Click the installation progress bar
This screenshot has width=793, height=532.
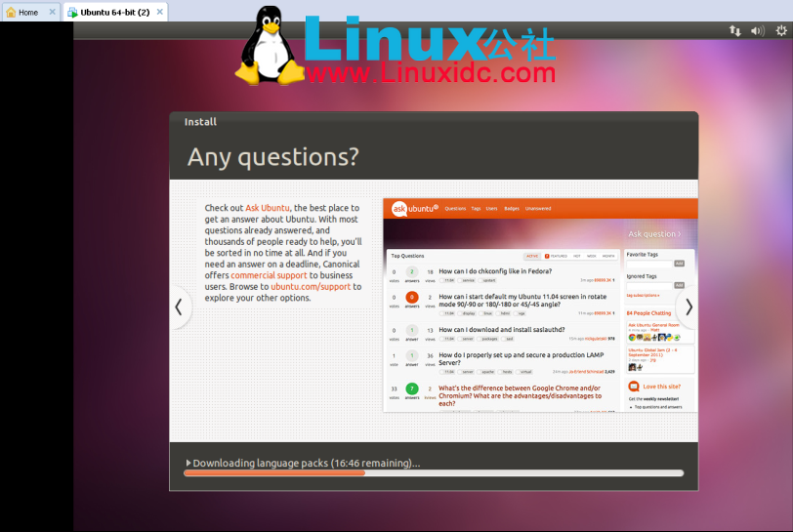click(434, 473)
